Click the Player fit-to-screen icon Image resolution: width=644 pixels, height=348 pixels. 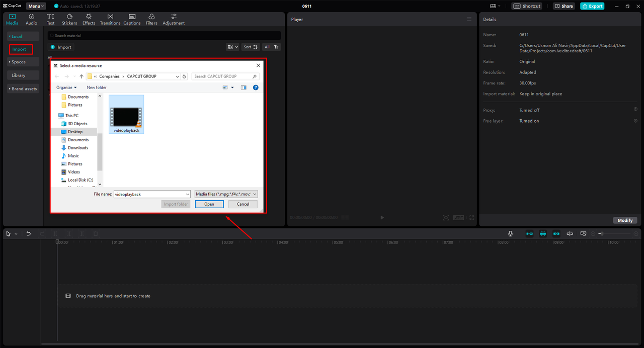point(446,218)
